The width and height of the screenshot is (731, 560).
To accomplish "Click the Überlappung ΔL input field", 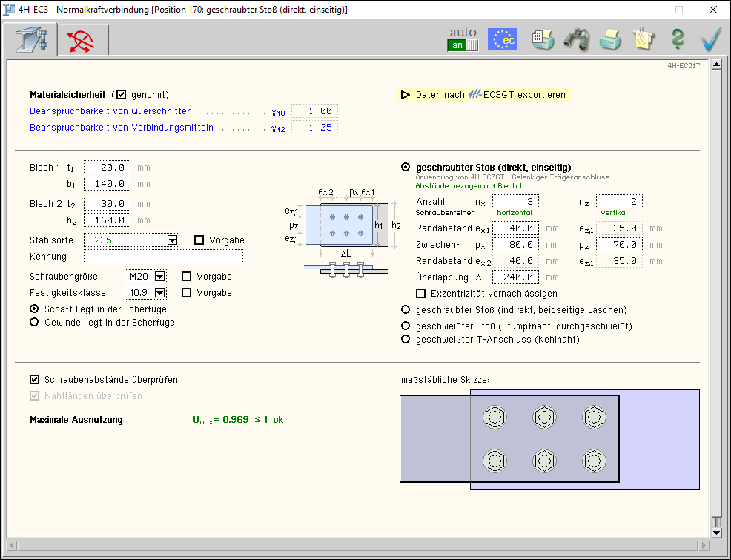I will click(x=515, y=277).
